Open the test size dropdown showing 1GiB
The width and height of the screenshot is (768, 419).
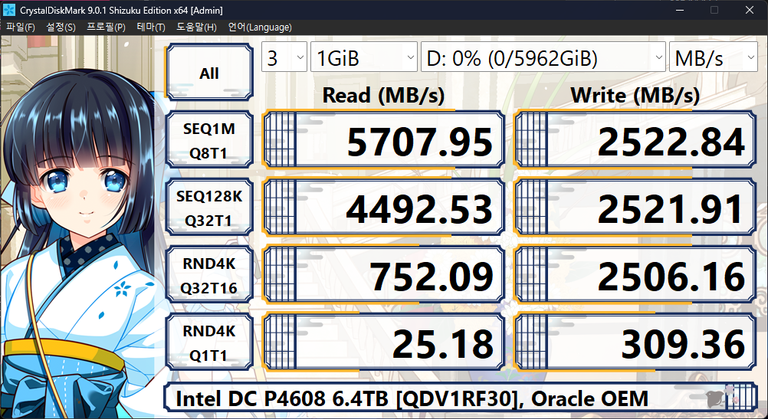363,57
